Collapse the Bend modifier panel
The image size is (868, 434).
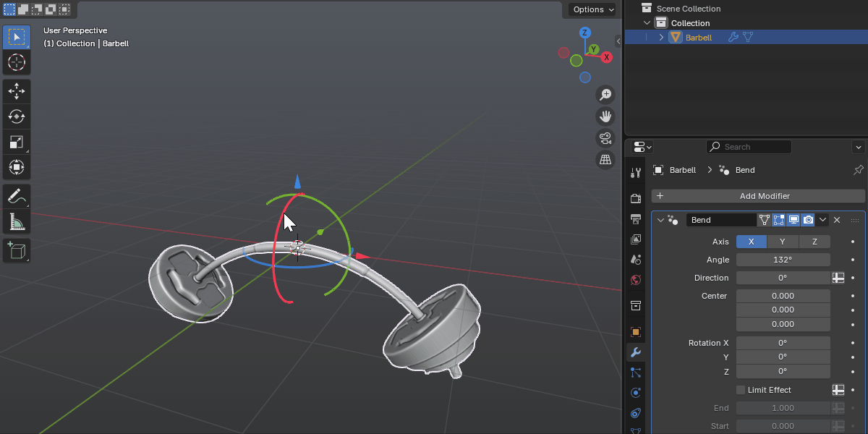coord(660,220)
